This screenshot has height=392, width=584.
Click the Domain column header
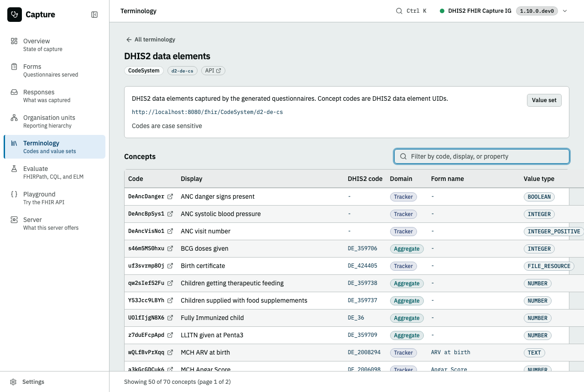click(401, 179)
